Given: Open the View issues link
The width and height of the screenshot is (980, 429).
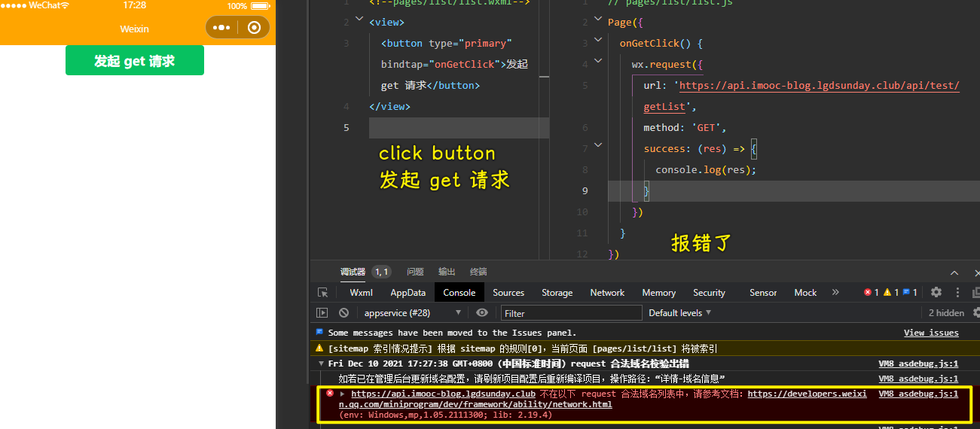Looking at the screenshot, I should click(931, 333).
